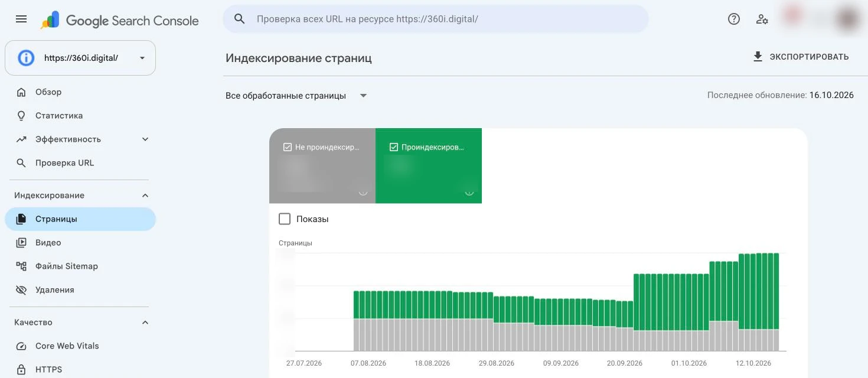The width and height of the screenshot is (868, 378).
Task: Click the search magnifier icon in URL bar
Action: click(239, 19)
